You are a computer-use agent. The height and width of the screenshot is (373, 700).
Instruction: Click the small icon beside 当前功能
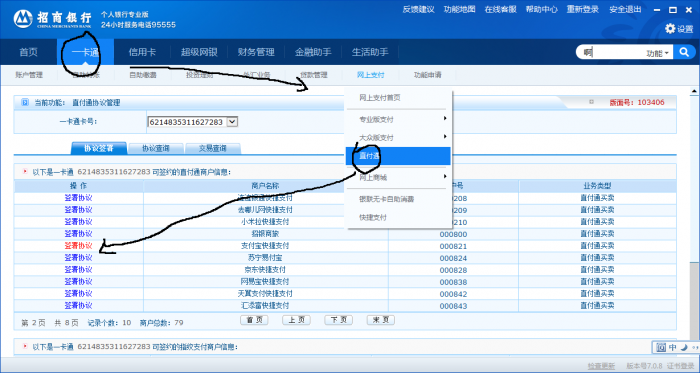(x=25, y=103)
